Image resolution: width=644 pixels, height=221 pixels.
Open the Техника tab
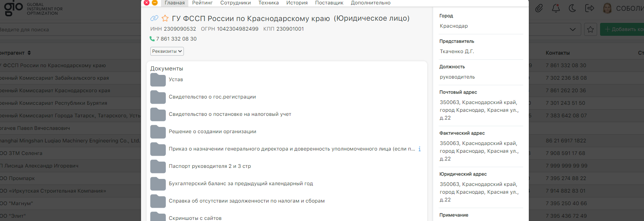(x=268, y=3)
